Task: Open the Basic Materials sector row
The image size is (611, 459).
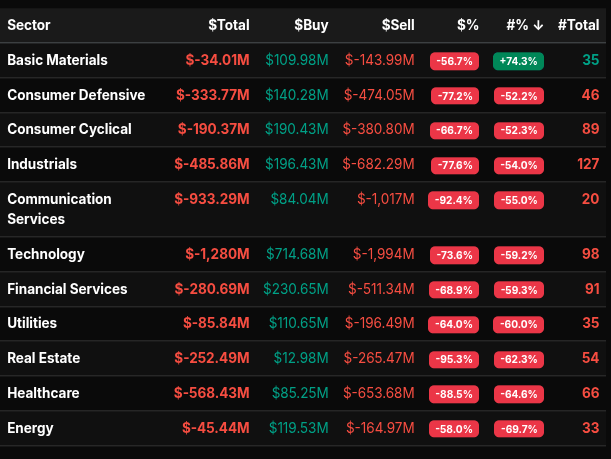Action: click(57, 60)
